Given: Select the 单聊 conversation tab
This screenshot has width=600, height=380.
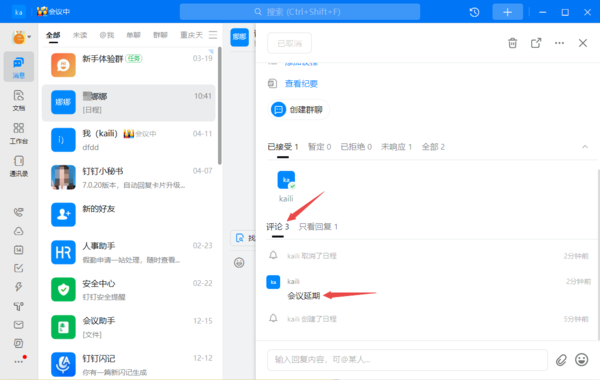Looking at the screenshot, I should [133, 35].
